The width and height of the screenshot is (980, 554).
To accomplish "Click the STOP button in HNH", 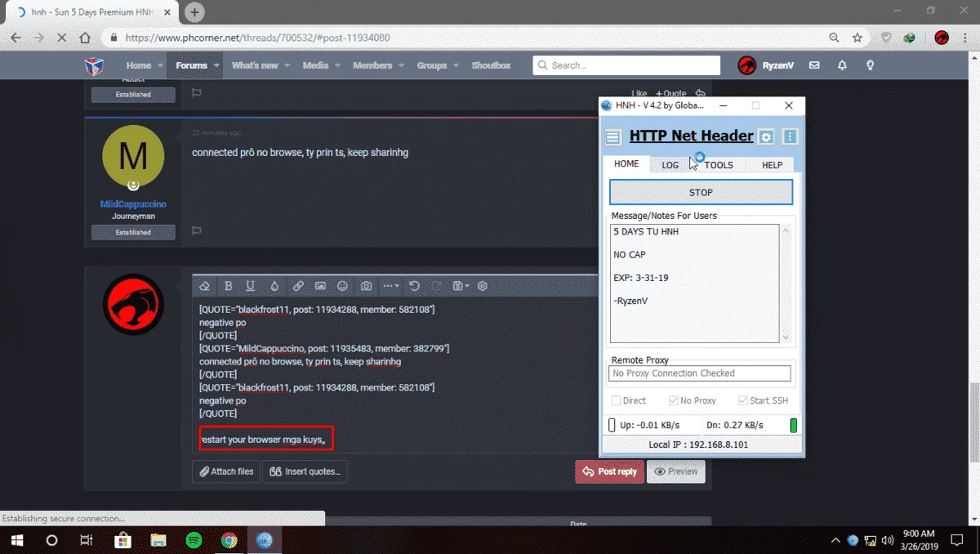I will click(x=701, y=192).
